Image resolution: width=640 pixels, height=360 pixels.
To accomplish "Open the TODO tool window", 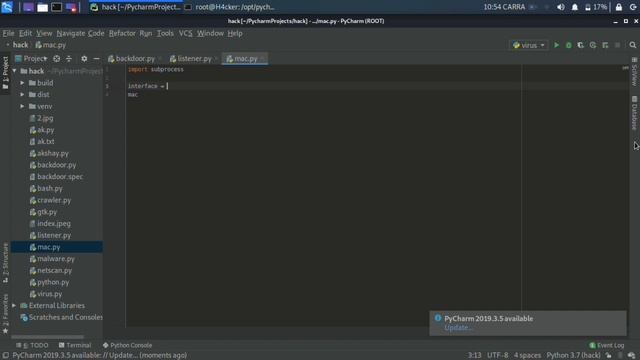I will 32,345.
